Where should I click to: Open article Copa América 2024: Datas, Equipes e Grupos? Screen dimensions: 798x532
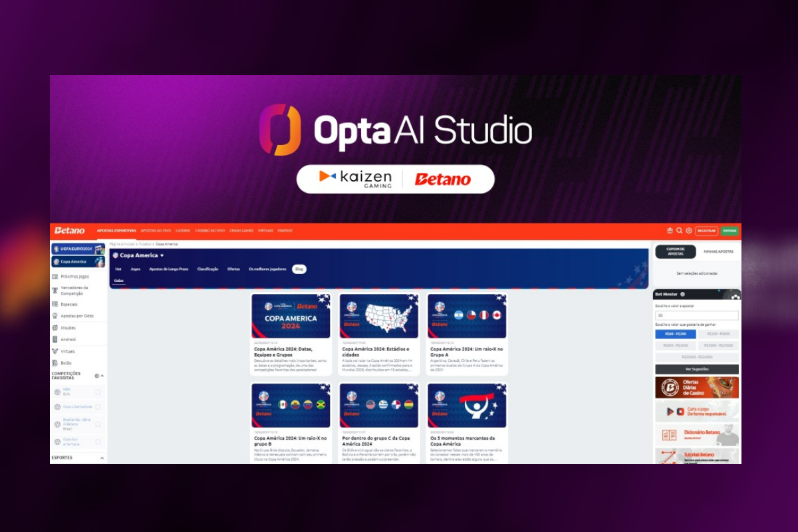291,335
